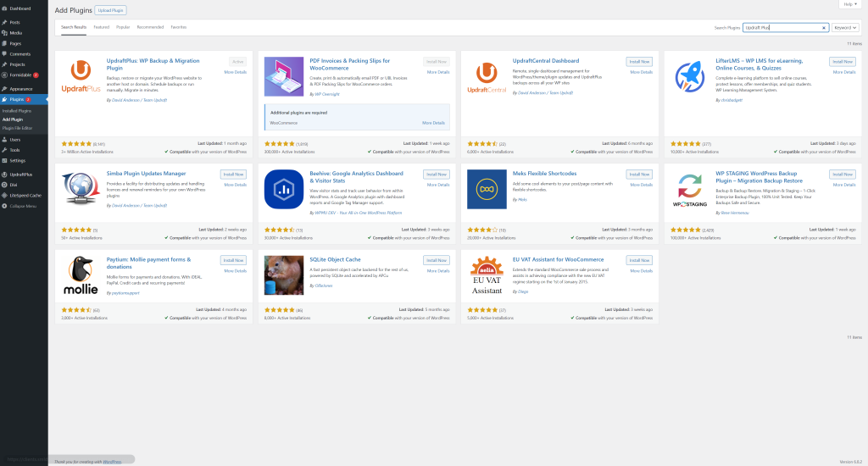Open Comments from the sidebar
This screenshot has height=466, width=868.
pyautogui.click(x=20, y=53)
